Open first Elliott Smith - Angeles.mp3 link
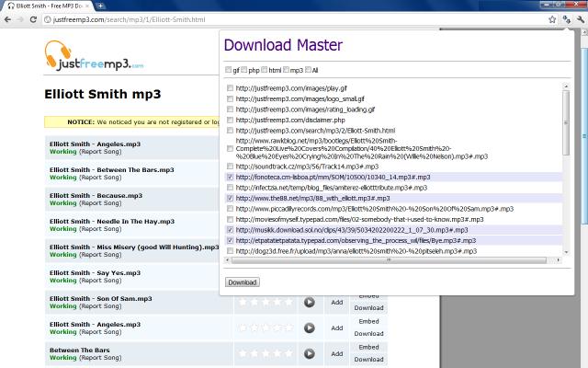This screenshot has width=588, height=368. (95, 144)
